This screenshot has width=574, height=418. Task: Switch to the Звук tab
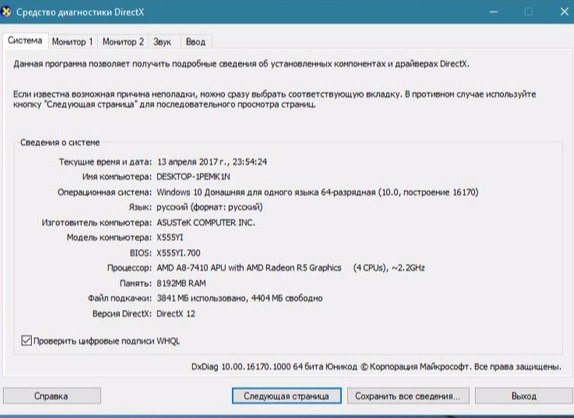[162, 42]
